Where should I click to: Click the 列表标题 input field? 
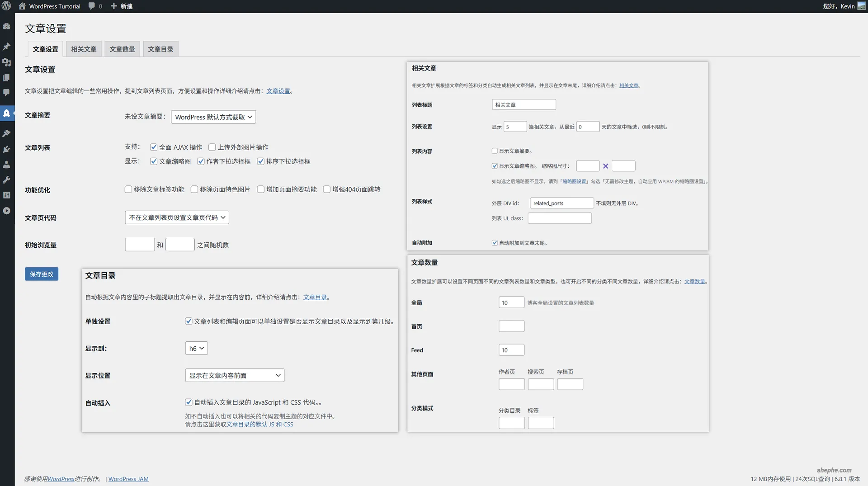(x=524, y=105)
